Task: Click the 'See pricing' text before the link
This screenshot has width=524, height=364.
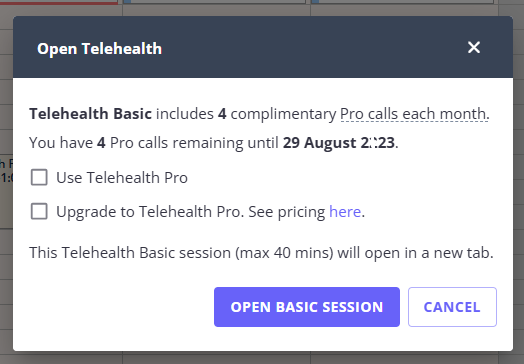Action: point(287,212)
